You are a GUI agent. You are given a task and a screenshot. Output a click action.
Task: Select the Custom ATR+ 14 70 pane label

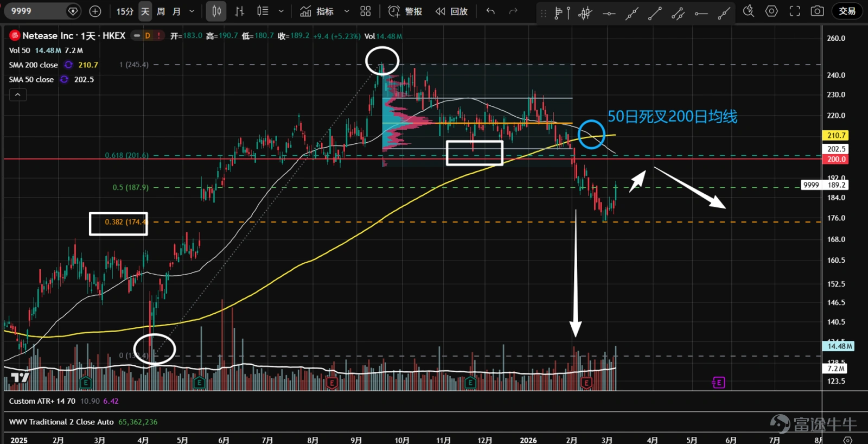tap(42, 401)
